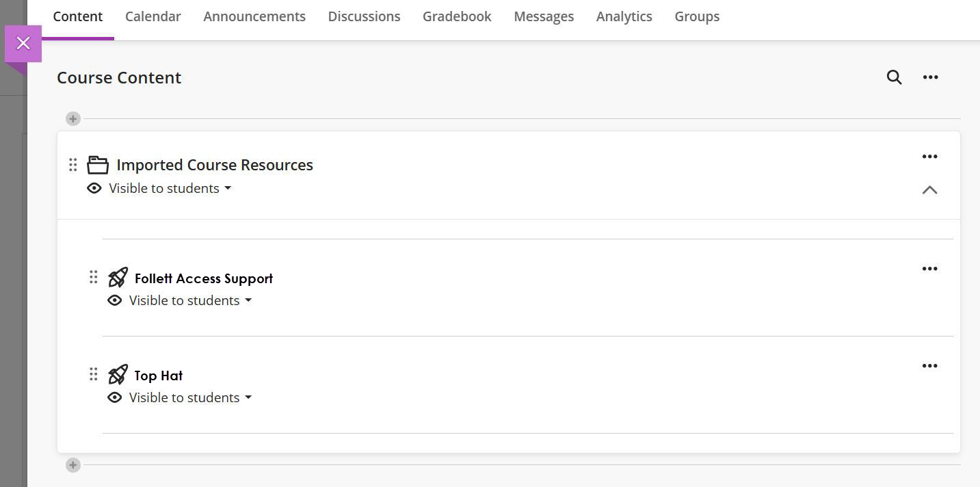Add content with plus below the folder
Screen dimensions: 980x487
pyautogui.click(x=73, y=465)
